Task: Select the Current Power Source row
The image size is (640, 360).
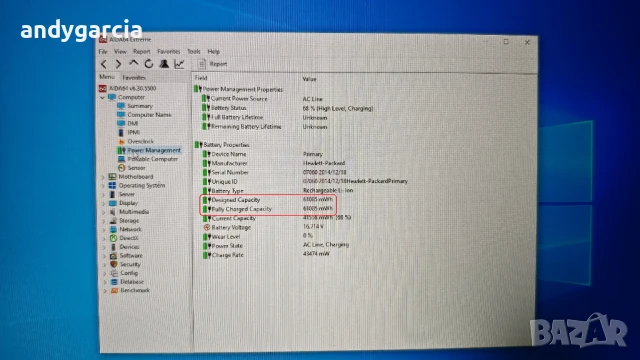Action: [x=262, y=99]
